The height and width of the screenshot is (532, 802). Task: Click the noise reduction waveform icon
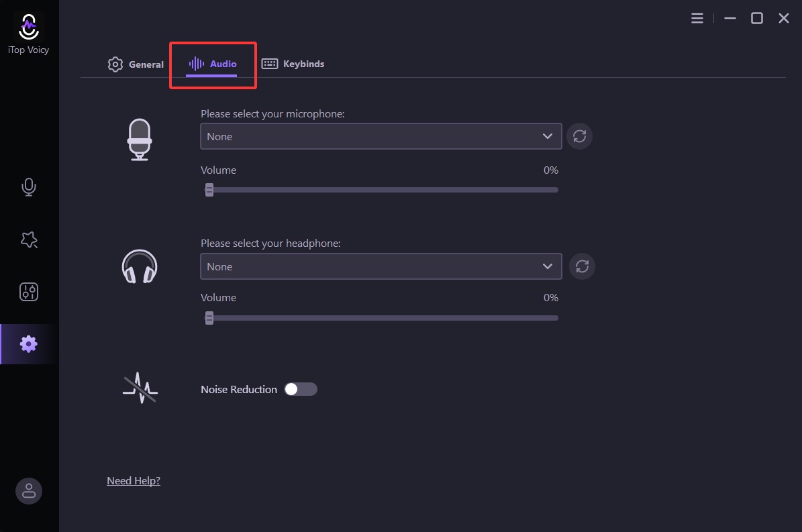139,387
